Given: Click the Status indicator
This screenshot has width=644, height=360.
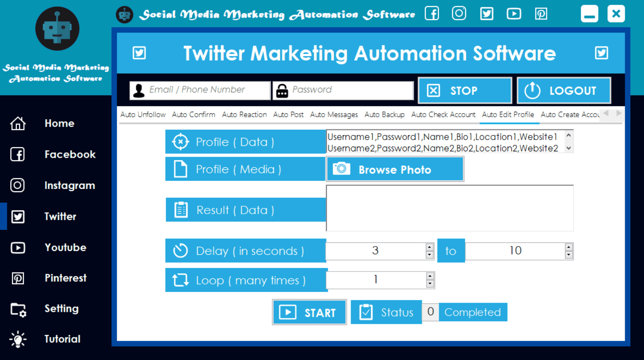Looking at the screenshot, I should [386, 312].
